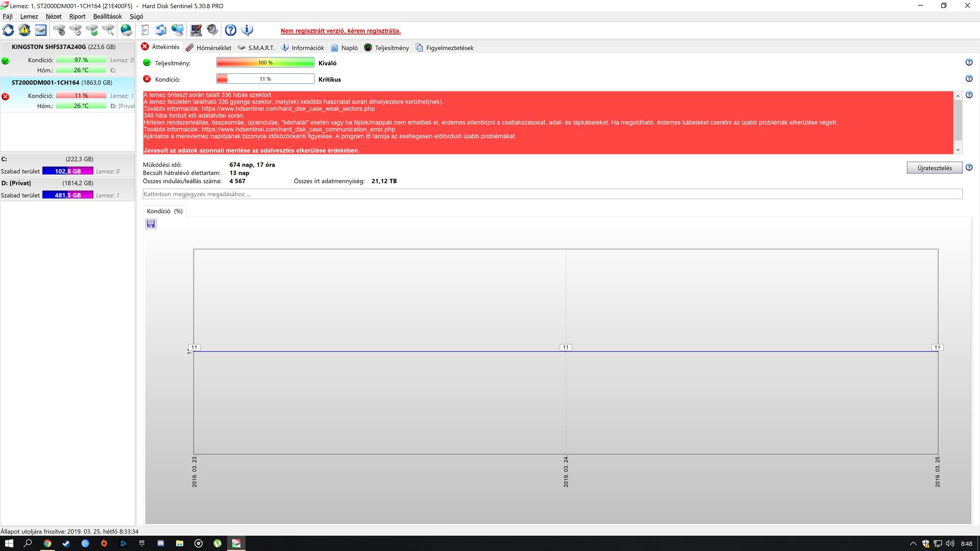This screenshot has height=551, width=980.
Task: Click the weak sectors hdsentinel URL text
Action: [288, 109]
